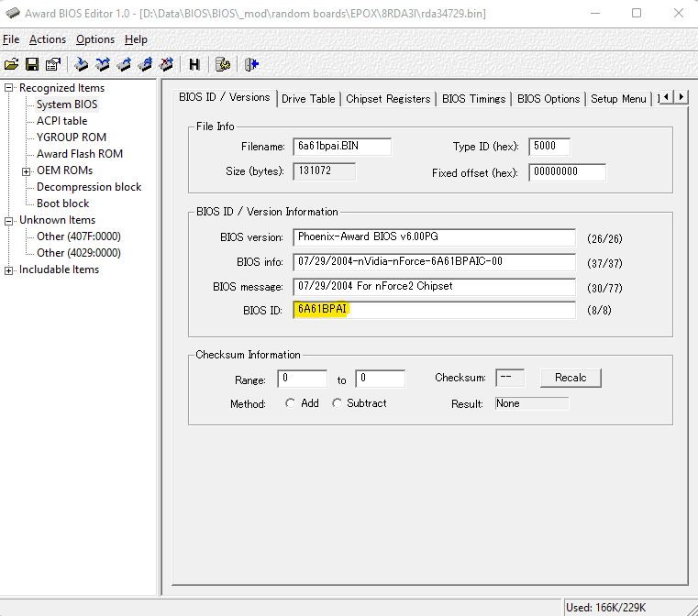Select the Recognized Items tree label

(x=61, y=88)
